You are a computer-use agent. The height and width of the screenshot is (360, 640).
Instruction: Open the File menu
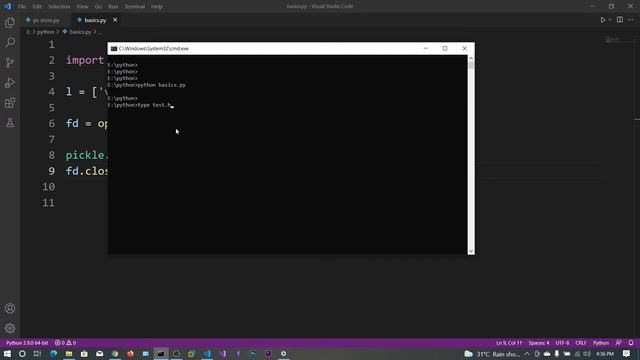point(22,7)
